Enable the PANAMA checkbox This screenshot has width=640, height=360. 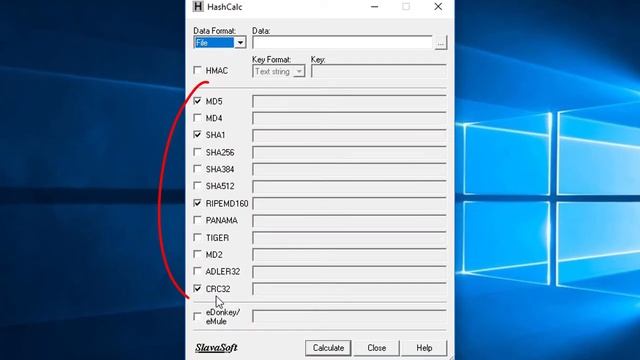[198, 220]
